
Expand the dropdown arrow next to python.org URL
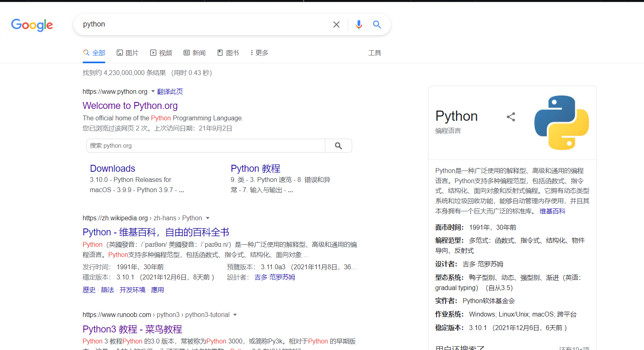153,91
